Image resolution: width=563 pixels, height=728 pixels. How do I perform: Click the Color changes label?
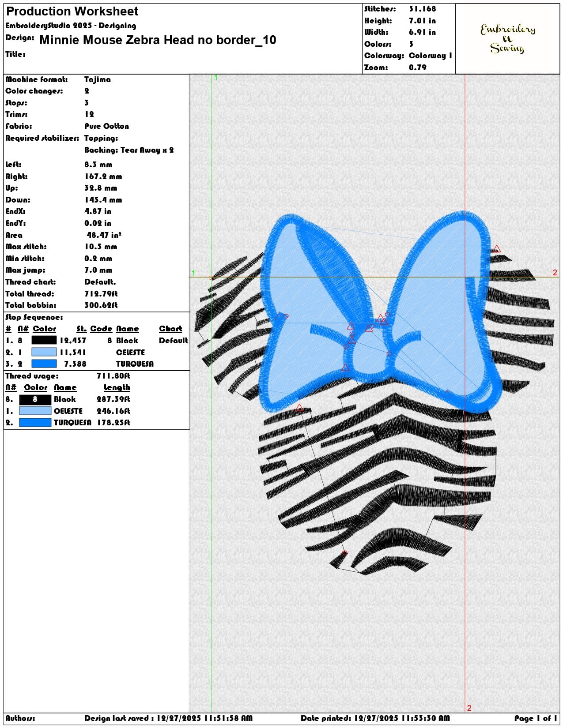34,91
